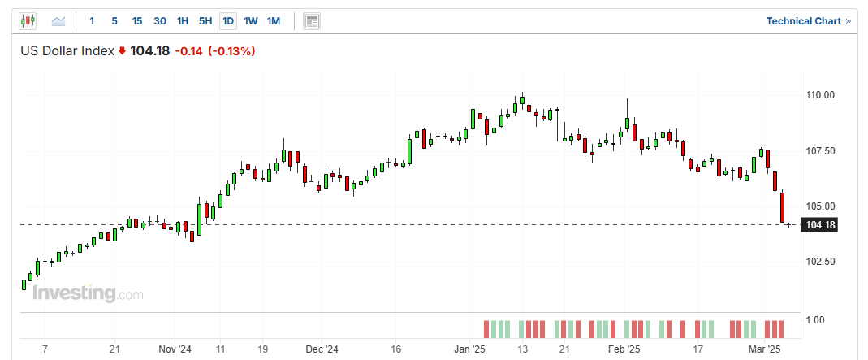Select the 5 minute interval
The width and height of the screenshot is (868, 360).
[114, 21]
